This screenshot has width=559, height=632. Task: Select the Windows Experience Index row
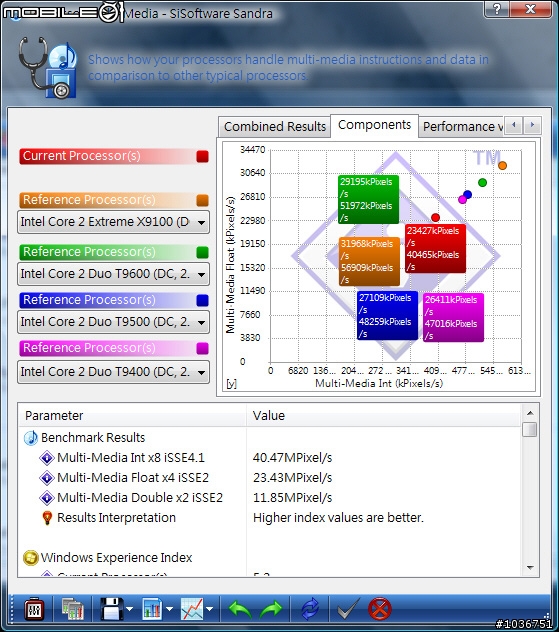tap(270, 558)
